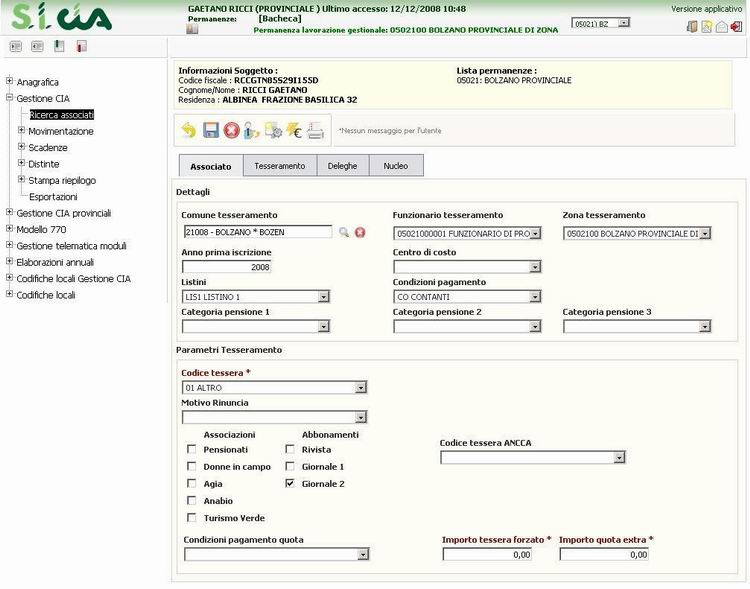Click the Importo quota extra field
This screenshot has height=589, width=750.
coord(604,555)
